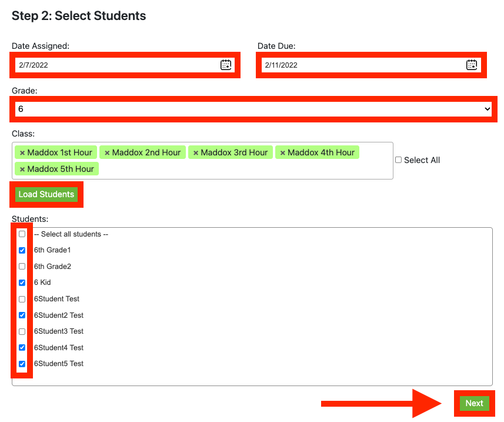Tick the Select all students checkbox
The width and height of the screenshot is (504, 422).
(x=22, y=234)
